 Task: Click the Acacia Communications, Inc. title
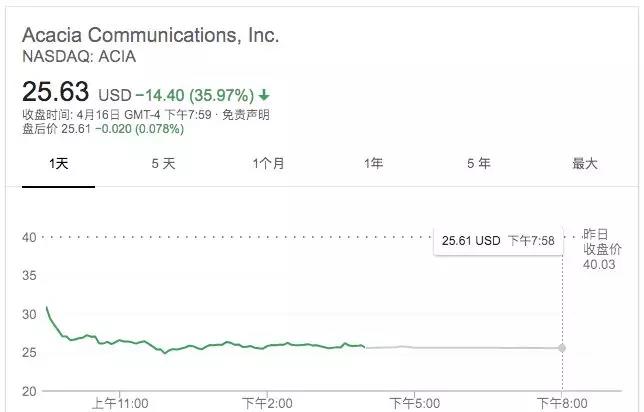(151, 35)
